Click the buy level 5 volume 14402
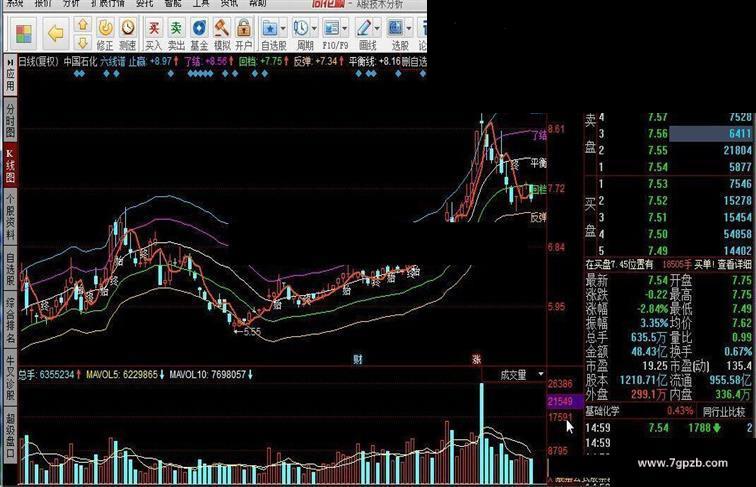Screen dimensions: 756x487 (x=737, y=251)
